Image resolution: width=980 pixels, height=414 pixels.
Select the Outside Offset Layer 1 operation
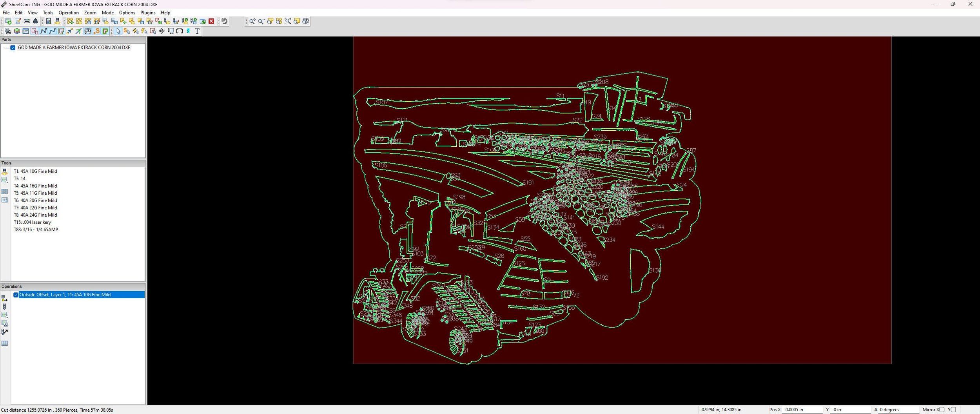82,295
